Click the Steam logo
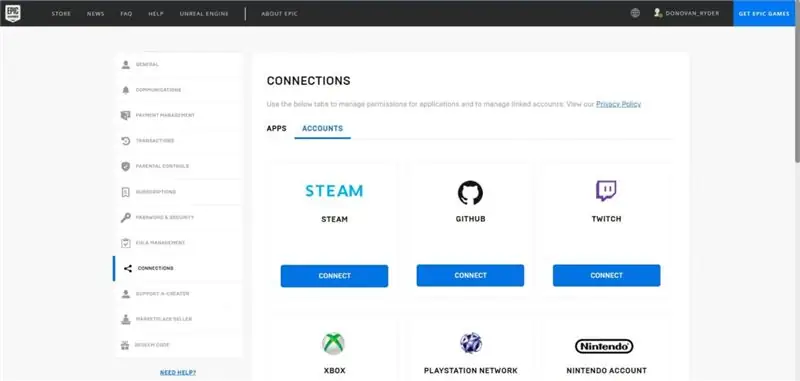Viewport: 800px width, 381px height. click(334, 191)
